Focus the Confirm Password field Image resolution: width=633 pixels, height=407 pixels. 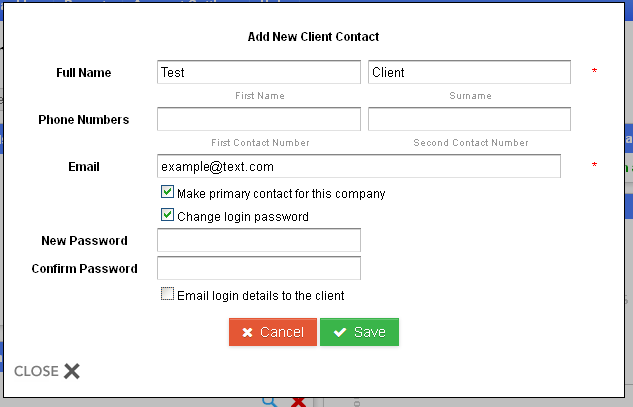point(258,268)
